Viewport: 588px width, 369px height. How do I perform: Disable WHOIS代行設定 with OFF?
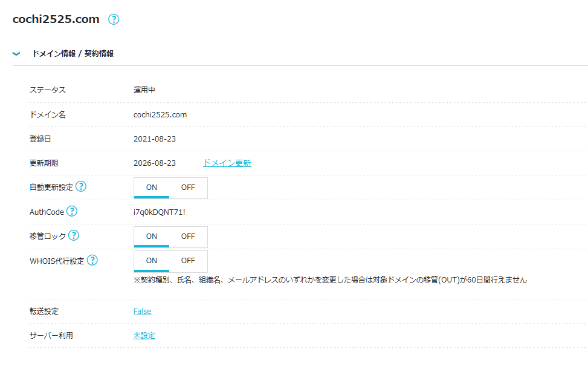tap(189, 261)
